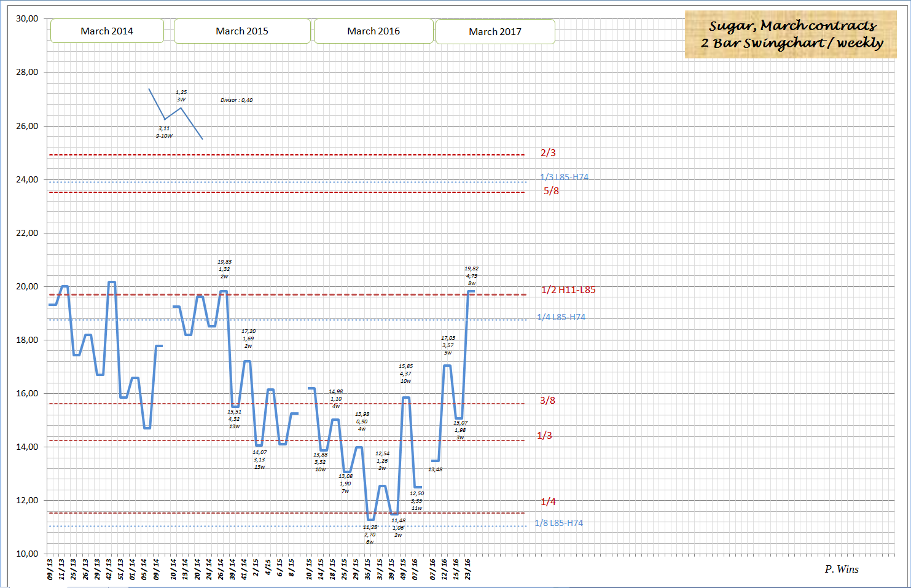Click the March 2014 contract label box
This screenshot has width=911, height=588.
pyautogui.click(x=107, y=31)
